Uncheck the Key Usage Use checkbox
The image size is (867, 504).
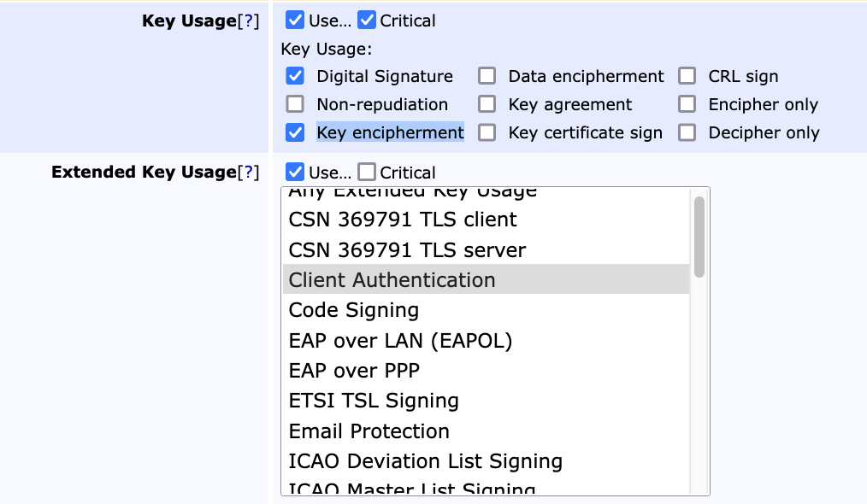point(295,20)
